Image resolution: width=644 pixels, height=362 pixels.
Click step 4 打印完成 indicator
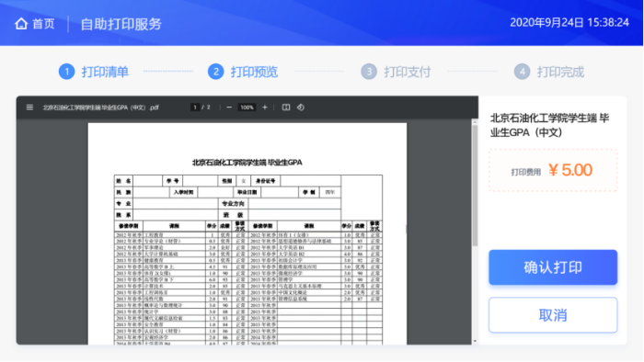point(549,72)
